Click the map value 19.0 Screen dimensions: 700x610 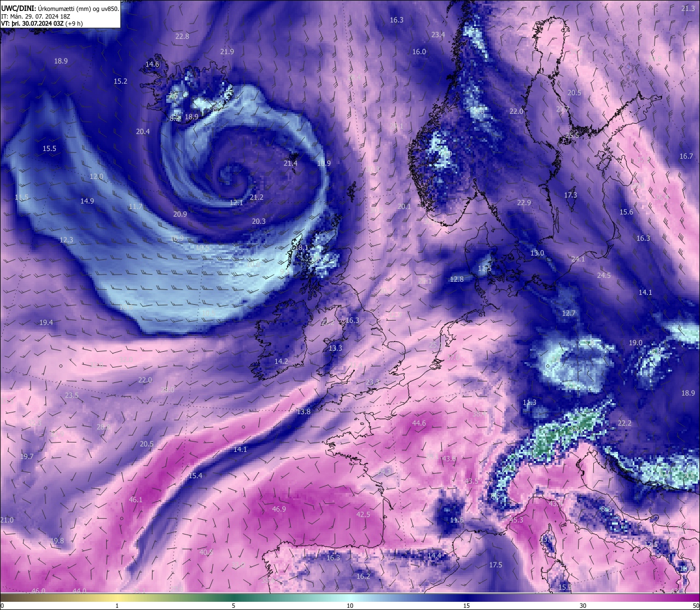coord(635,343)
